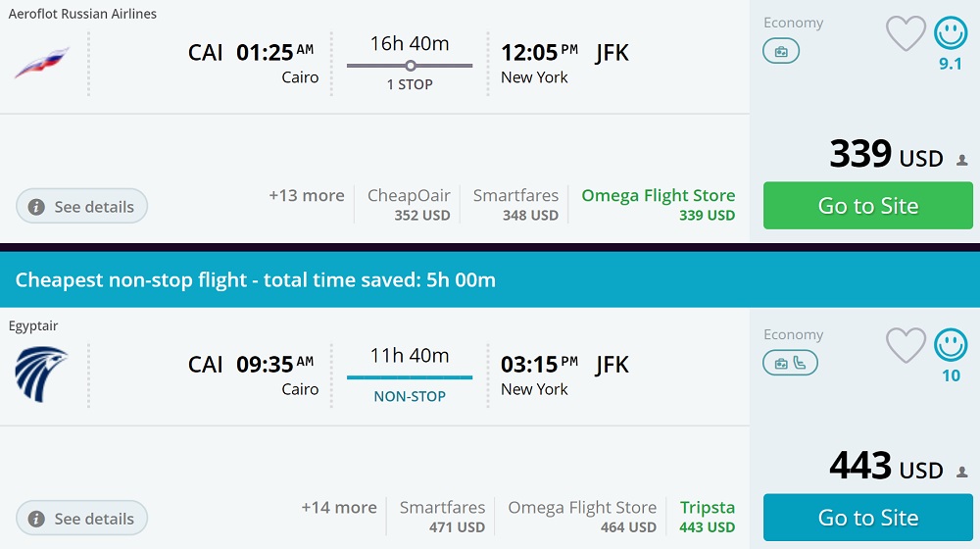Viewport: 980px width, 549px height.
Task: Show the +14 more price providers
Action: tap(339, 508)
